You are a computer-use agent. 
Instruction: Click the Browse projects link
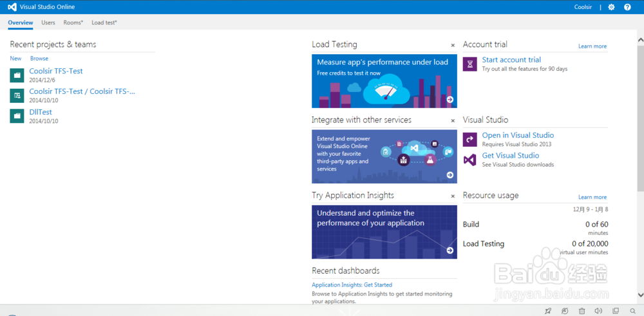click(39, 59)
